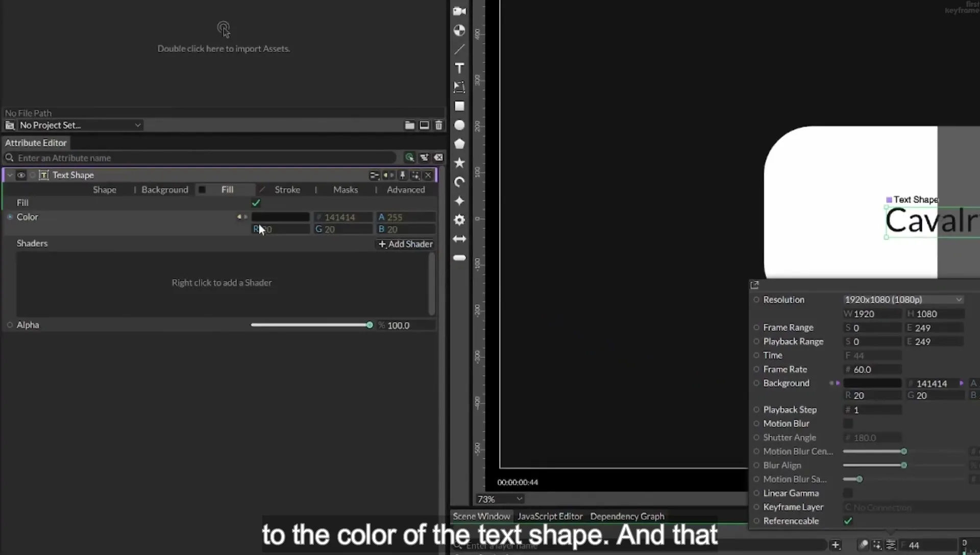Viewport: 980px width, 555px height.
Task: Open the No Project Set dropdown
Action: tap(80, 125)
